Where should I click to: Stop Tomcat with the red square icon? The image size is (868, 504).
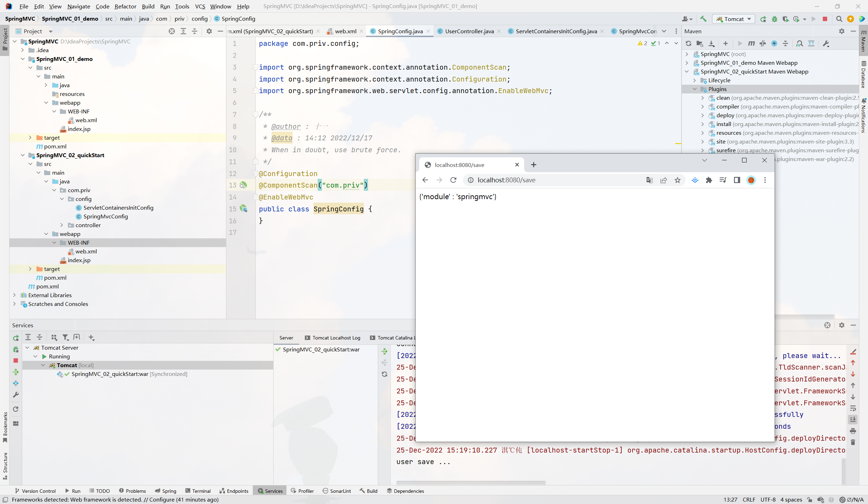[825, 19]
